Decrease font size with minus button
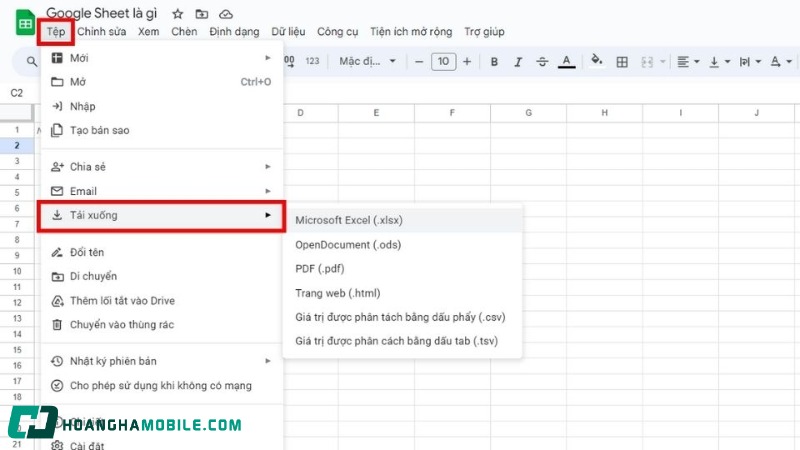The image size is (800, 450). pyautogui.click(x=419, y=62)
